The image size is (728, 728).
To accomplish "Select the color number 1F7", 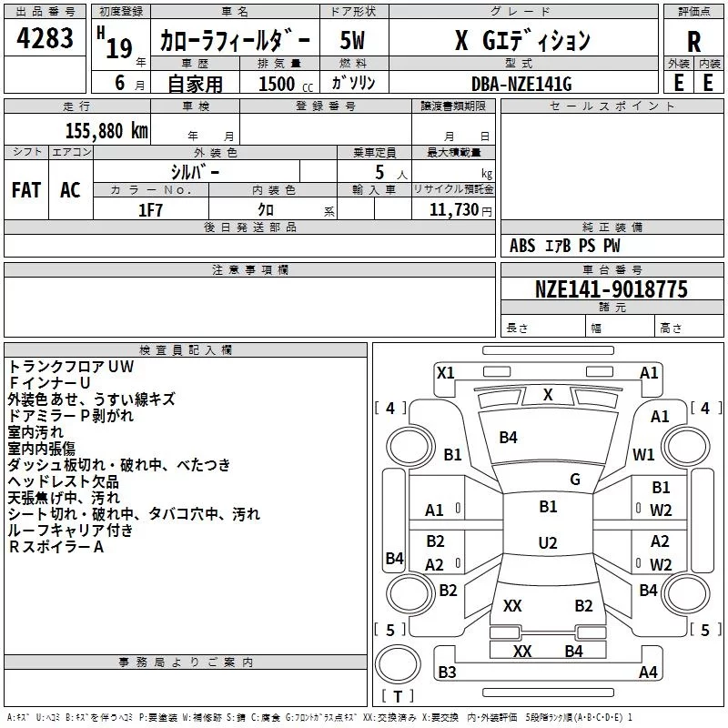I will click(150, 210).
